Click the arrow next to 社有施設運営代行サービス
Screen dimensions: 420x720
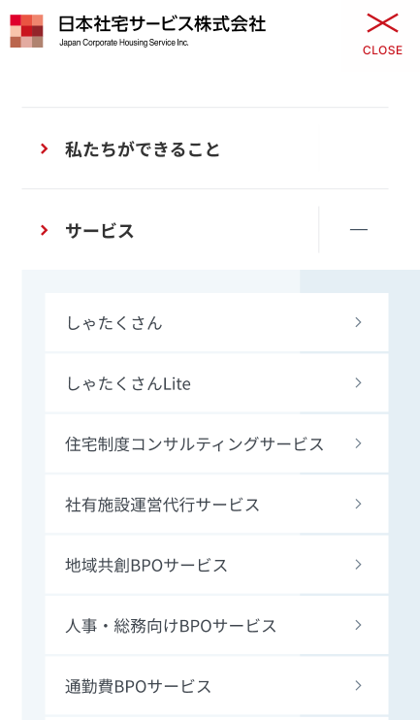tap(358, 504)
